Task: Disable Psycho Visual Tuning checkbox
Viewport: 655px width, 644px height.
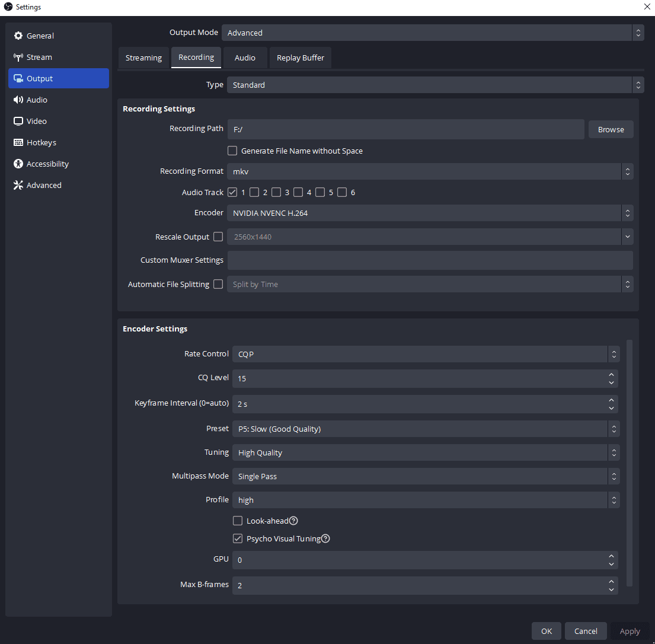Action: tap(238, 538)
